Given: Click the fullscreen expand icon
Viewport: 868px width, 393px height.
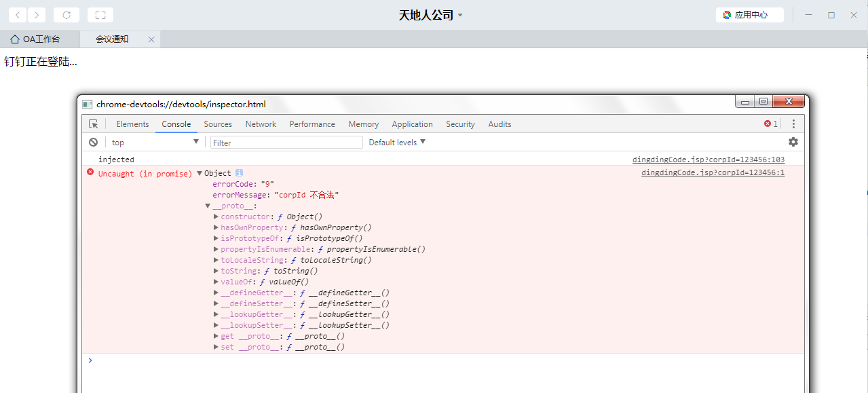Looking at the screenshot, I should coord(100,15).
